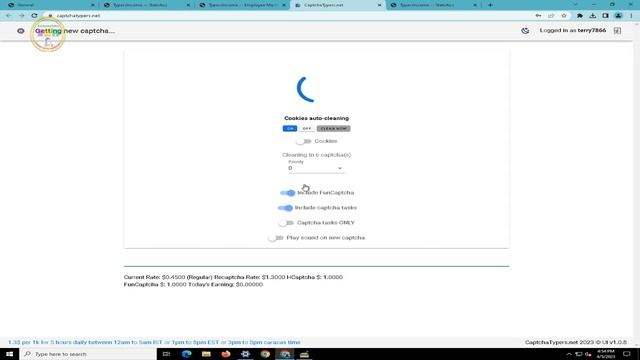Click the Logged in as terry7866 text
640x360 pixels.
coord(573,31)
